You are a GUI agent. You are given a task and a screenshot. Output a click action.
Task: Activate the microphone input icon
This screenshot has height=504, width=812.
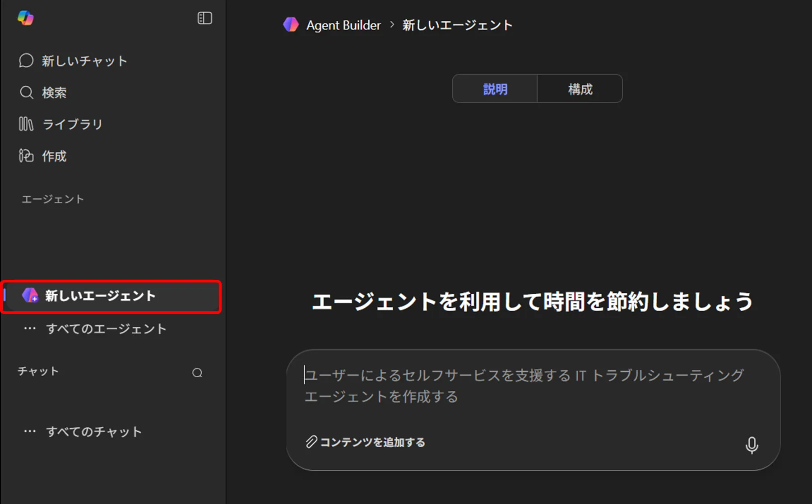tap(752, 445)
